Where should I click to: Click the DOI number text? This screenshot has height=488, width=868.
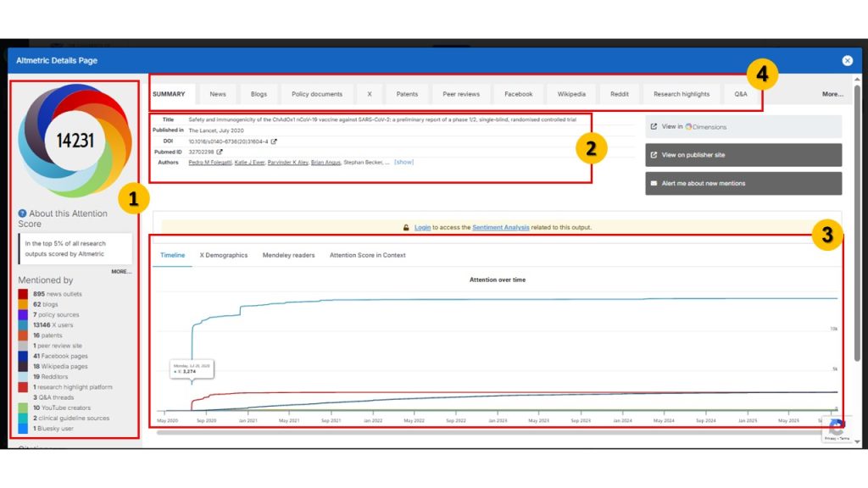(x=228, y=141)
